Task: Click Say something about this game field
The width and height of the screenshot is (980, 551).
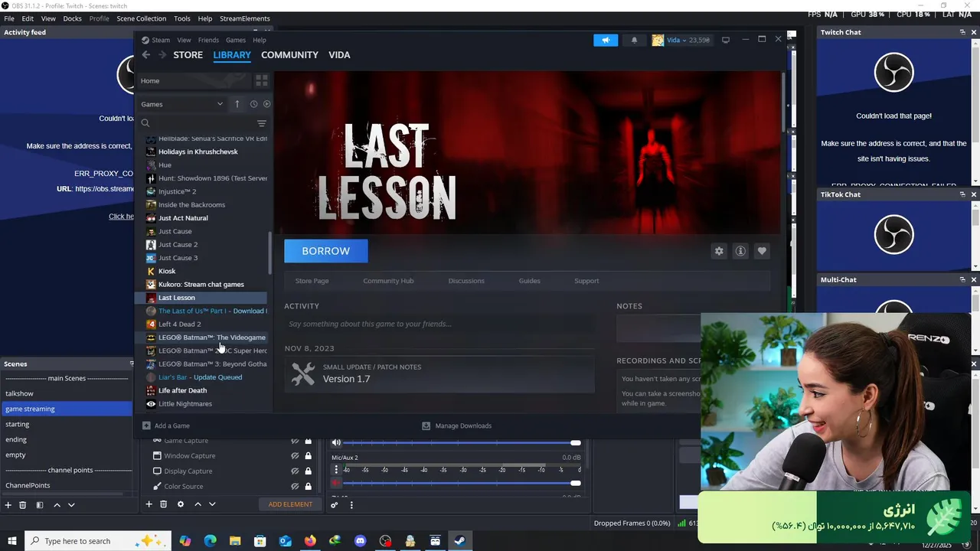Action: pyautogui.click(x=439, y=324)
